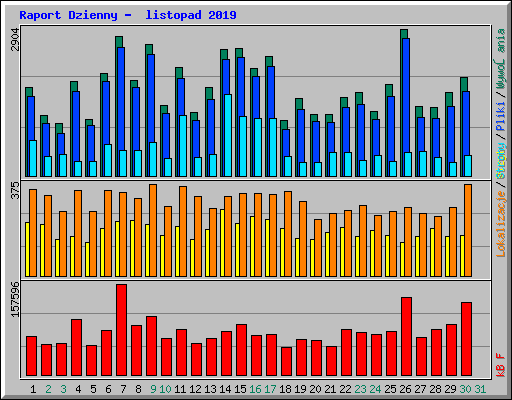Screen dimensions: 512x400
Task: Click the 'Lokalizacje' legend label
Action: [x=500, y=224]
